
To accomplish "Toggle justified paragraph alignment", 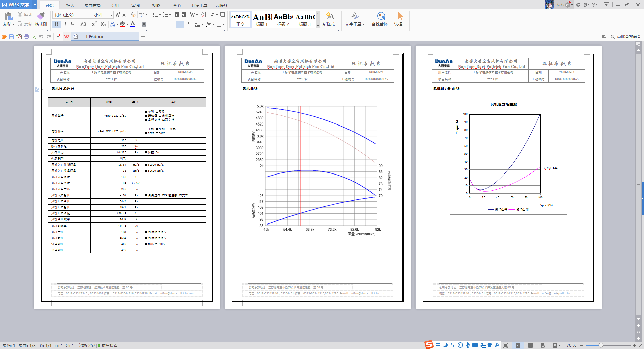I will click(180, 24).
